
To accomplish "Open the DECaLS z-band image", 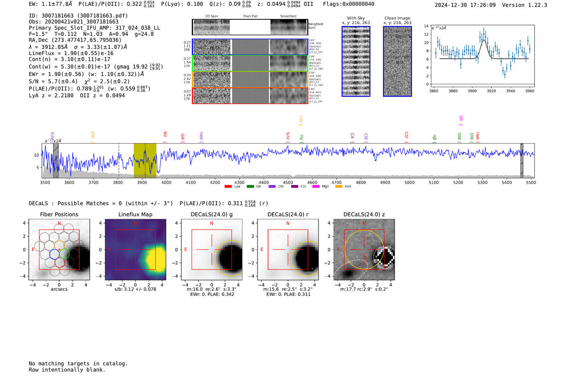I will coord(364,250).
